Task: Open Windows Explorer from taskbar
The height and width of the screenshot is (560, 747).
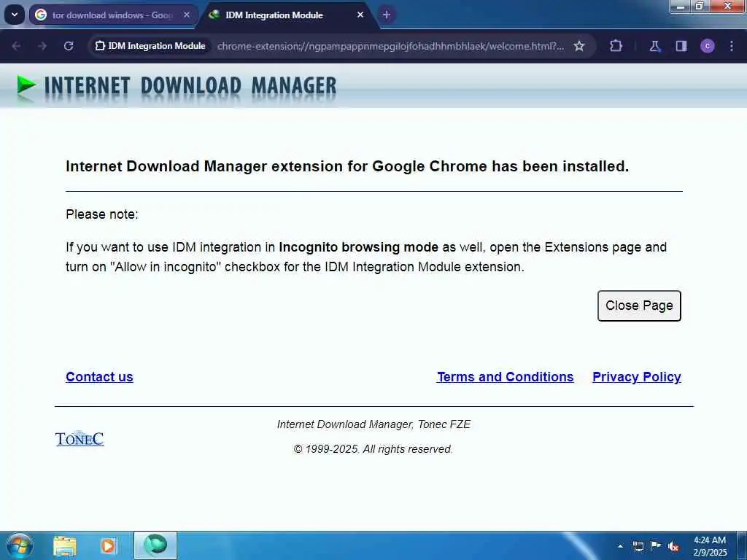Action: pyautogui.click(x=65, y=546)
